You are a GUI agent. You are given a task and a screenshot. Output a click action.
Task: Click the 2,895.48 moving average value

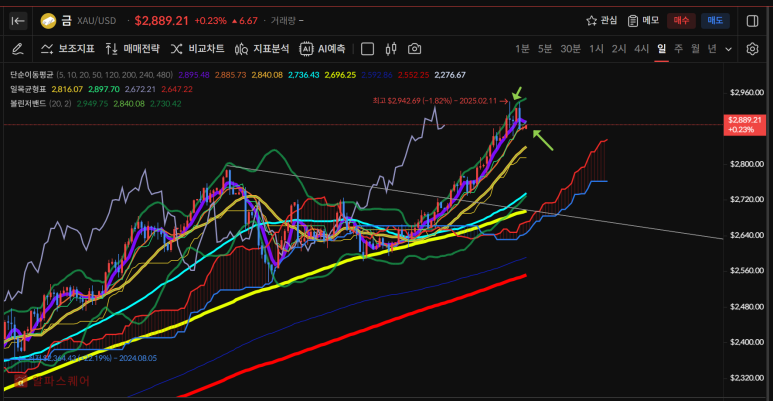pos(194,75)
